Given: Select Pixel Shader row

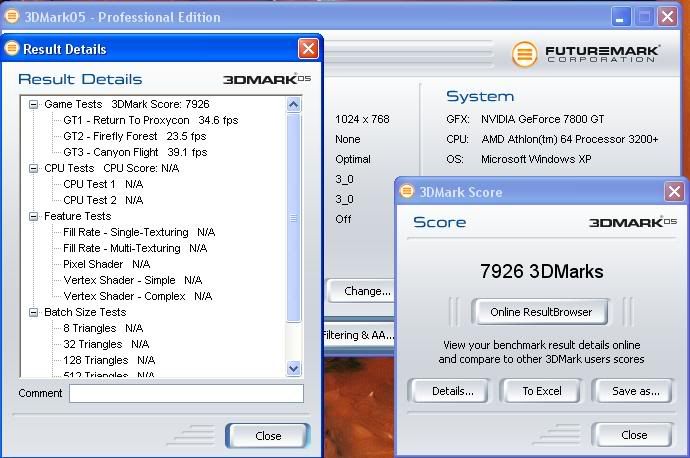Looking at the screenshot, I should coord(106,264).
